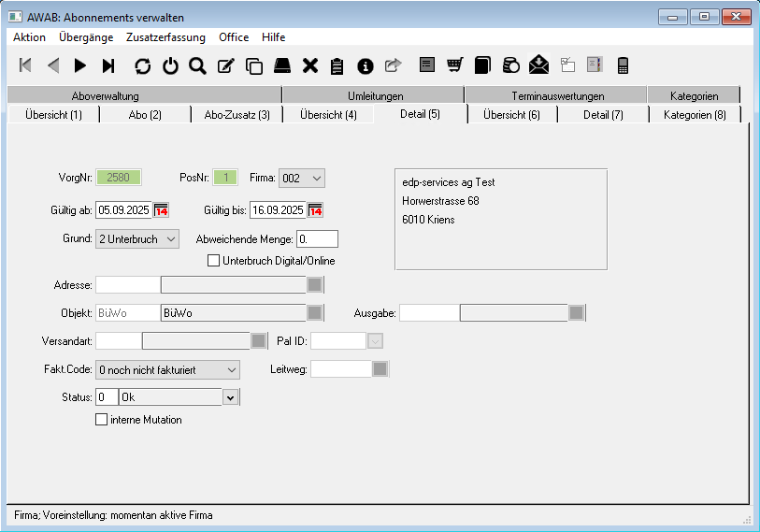Screen dimensions: 760x532
Task: Open calendar picker for Gültig ab
Action: click(161, 208)
